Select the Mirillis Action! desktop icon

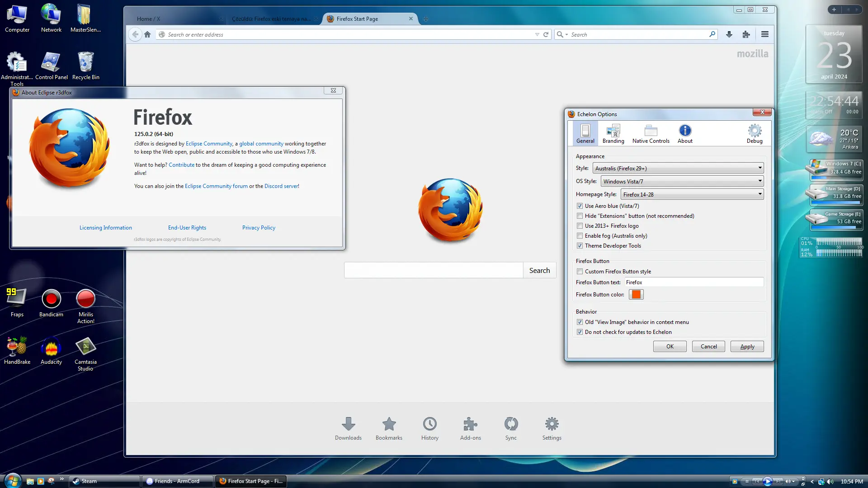coord(86,306)
